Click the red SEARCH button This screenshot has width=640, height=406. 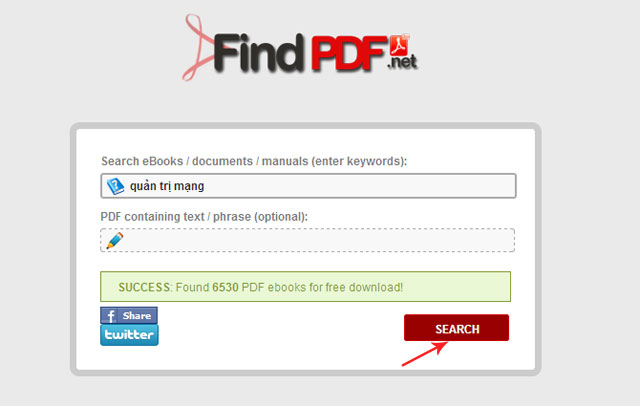pyautogui.click(x=456, y=328)
